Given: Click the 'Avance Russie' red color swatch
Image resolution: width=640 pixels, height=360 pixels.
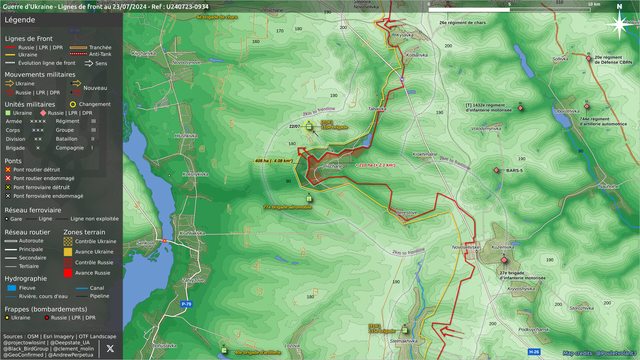Looking at the screenshot, I should tap(68, 273).
